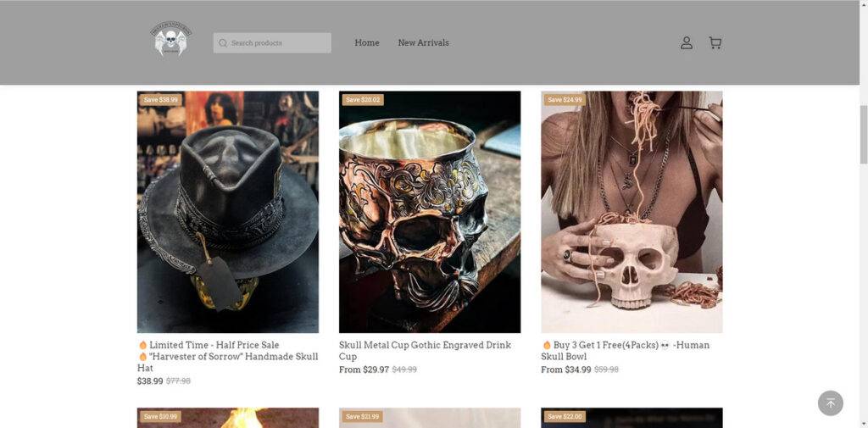The image size is (868, 428).
Task: Click the engraved skull cup image
Action: 430,212
